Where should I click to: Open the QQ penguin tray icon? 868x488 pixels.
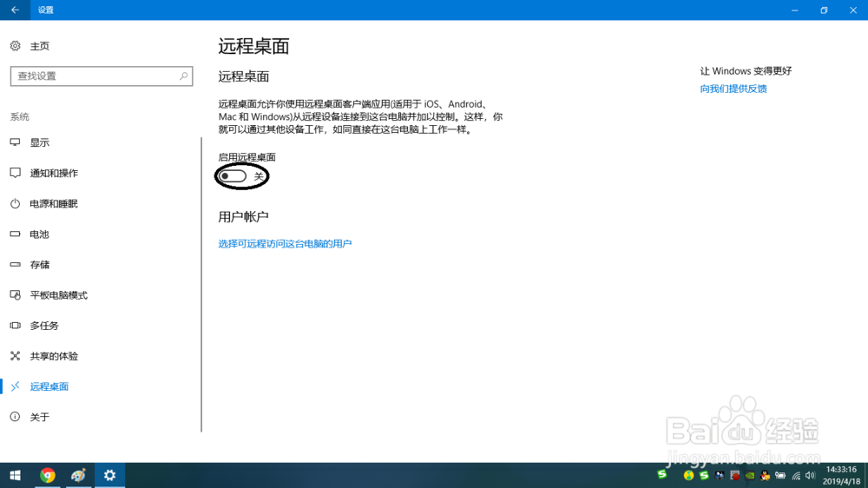765,475
